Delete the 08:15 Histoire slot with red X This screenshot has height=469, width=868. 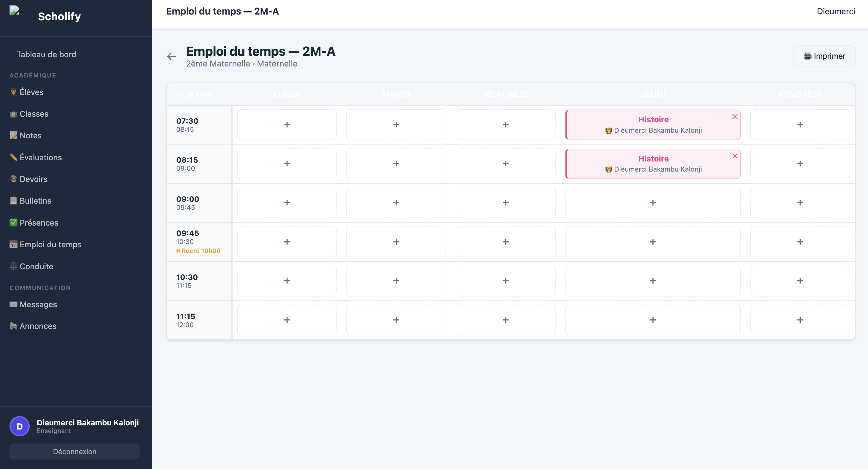coord(735,156)
